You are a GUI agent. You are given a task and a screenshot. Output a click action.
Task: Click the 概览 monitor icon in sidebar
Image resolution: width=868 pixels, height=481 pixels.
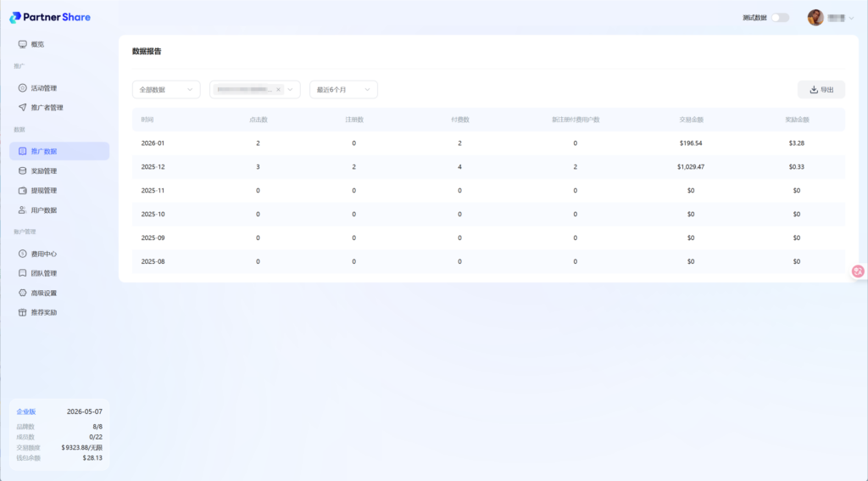click(x=23, y=44)
